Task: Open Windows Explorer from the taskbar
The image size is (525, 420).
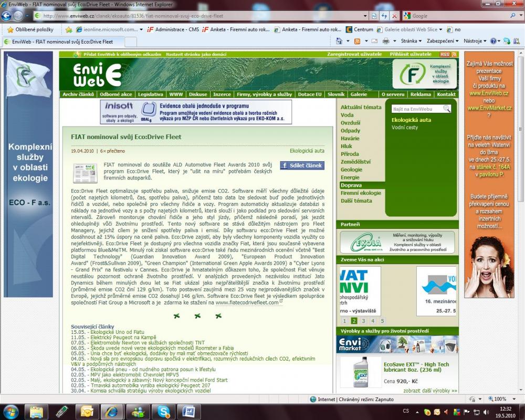Action: [36, 411]
